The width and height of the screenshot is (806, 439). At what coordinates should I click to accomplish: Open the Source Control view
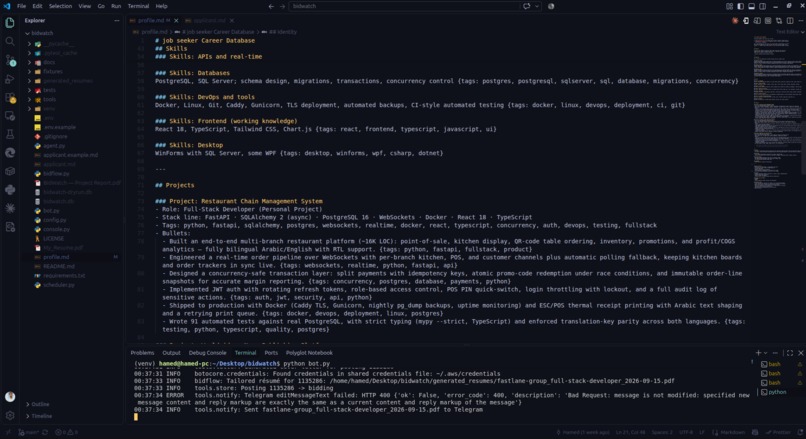[x=10, y=60]
